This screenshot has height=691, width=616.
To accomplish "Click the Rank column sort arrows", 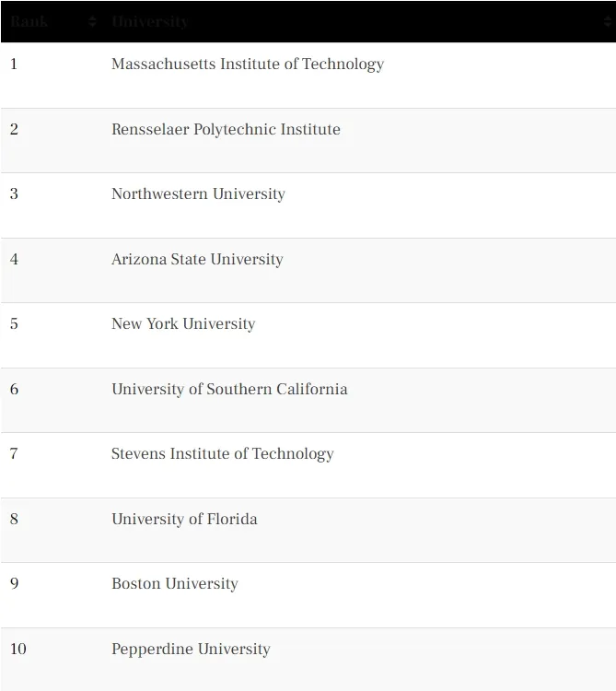I will (92, 21).
